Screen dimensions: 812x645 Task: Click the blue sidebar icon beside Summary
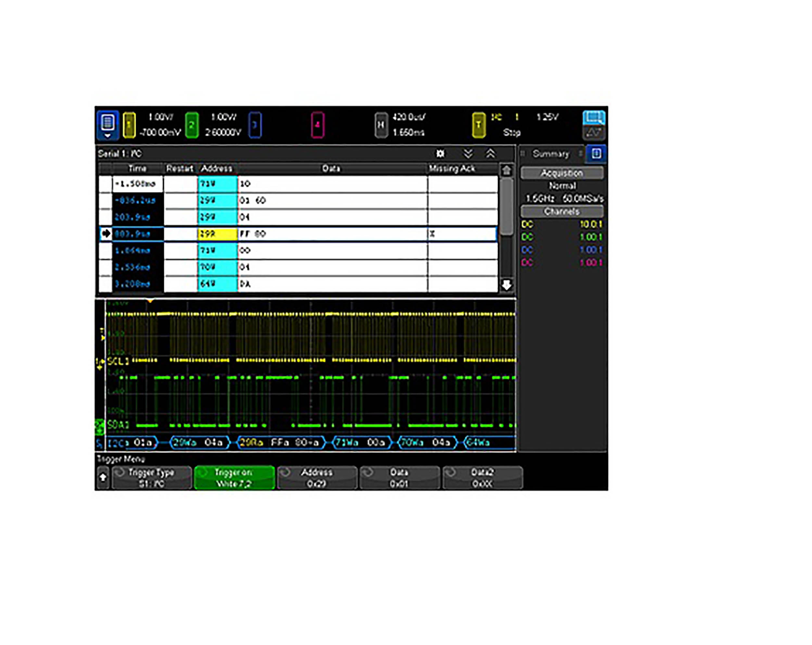[x=596, y=153]
